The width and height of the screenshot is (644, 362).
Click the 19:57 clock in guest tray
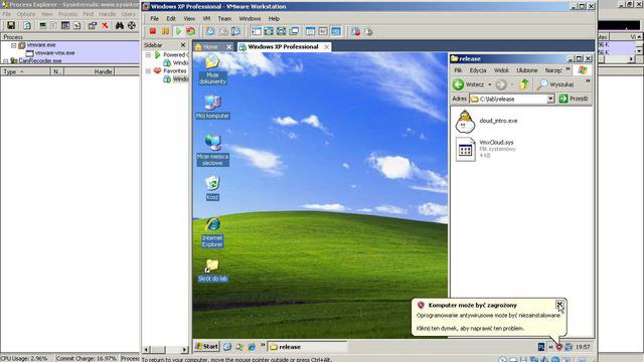(583, 347)
